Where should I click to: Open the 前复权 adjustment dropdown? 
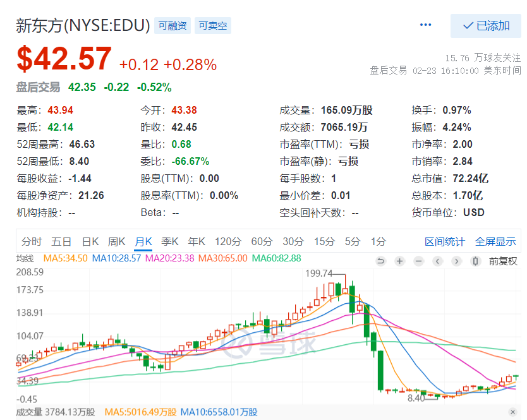pos(503,261)
